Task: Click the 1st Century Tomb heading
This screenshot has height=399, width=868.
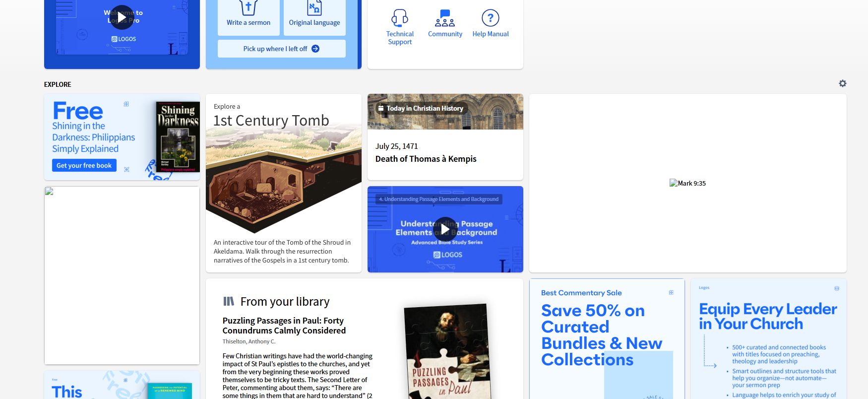Action: [271, 120]
